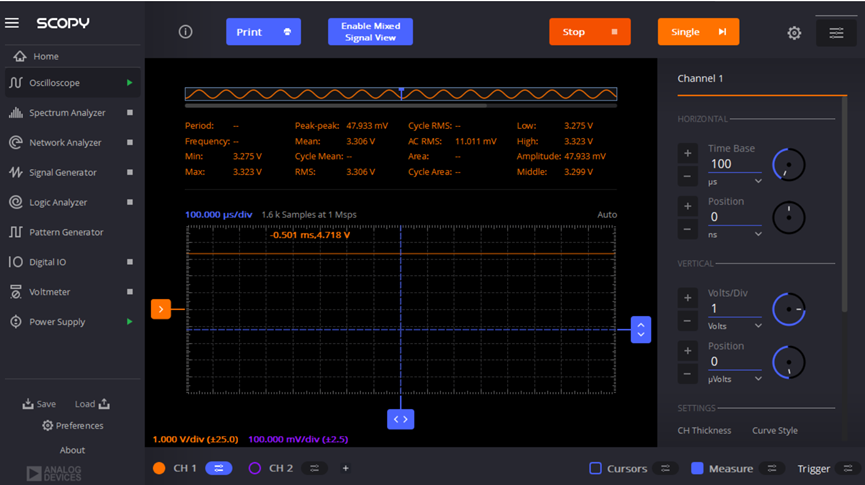Viewport: 865px width, 485px height.
Task: Click the Save download icon
Action: point(28,403)
